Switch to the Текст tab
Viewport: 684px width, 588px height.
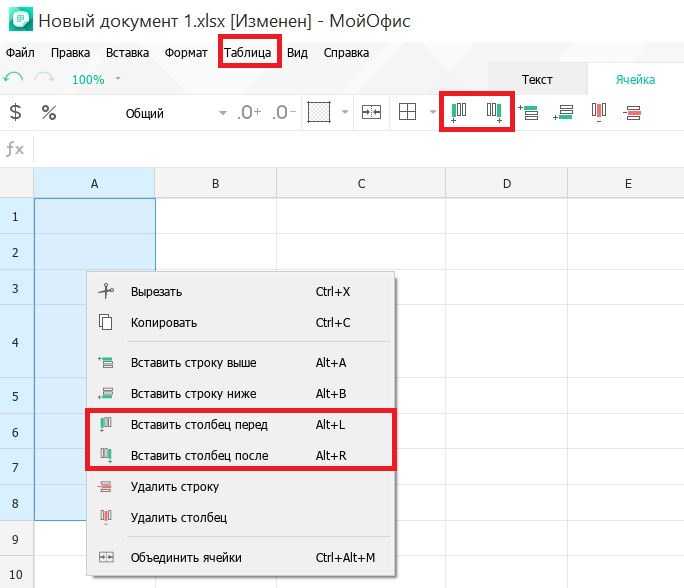click(x=537, y=80)
